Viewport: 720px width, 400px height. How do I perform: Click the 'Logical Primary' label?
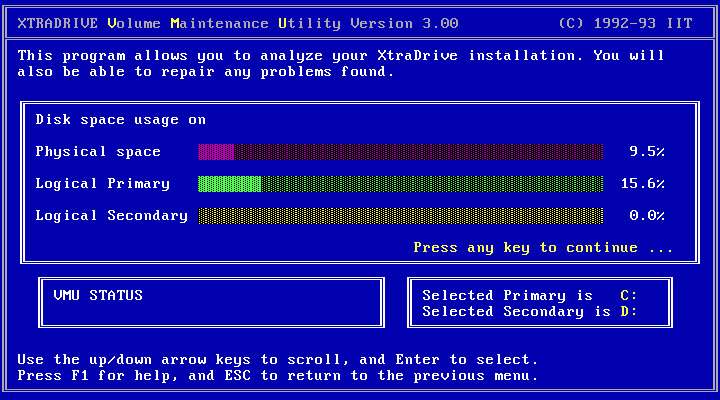click(103, 184)
